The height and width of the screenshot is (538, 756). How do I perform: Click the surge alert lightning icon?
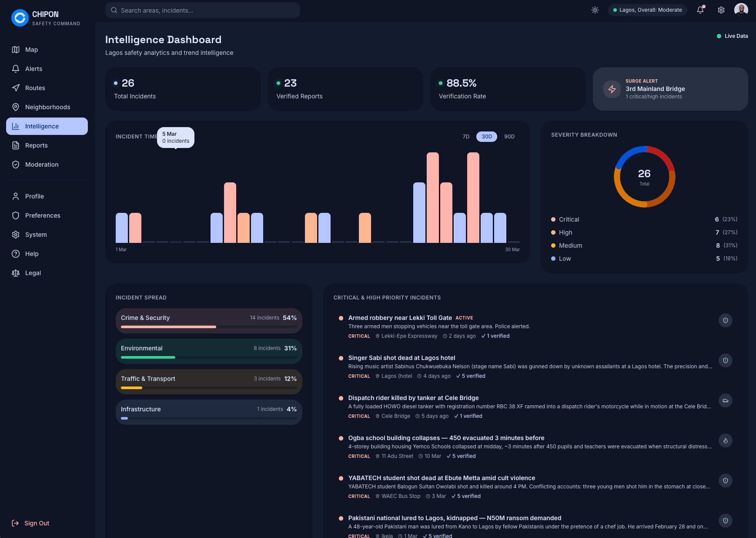coord(612,89)
